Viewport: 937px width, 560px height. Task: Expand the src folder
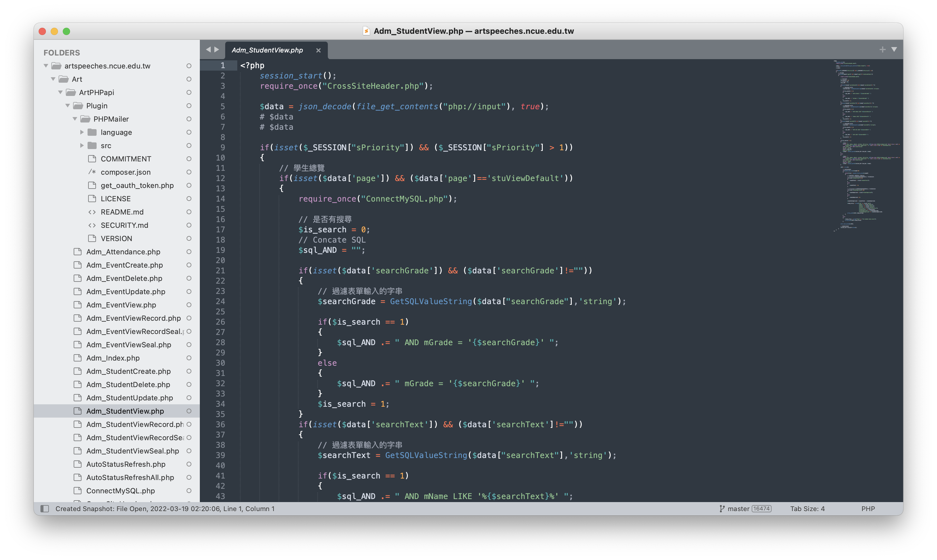pos(82,145)
